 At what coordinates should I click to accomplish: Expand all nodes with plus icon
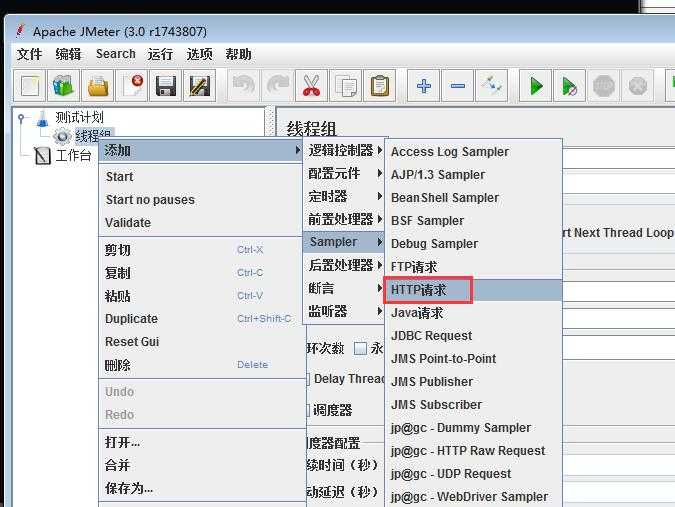pos(424,85)
